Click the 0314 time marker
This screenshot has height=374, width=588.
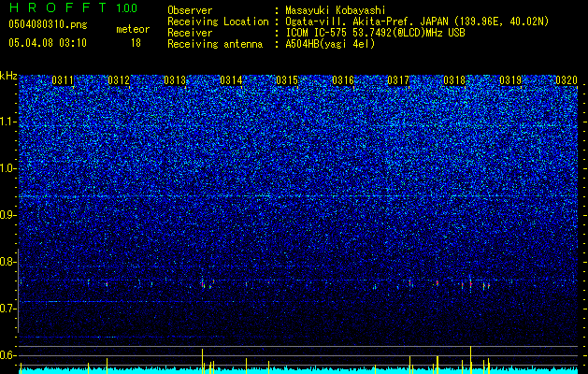[231, 80]
